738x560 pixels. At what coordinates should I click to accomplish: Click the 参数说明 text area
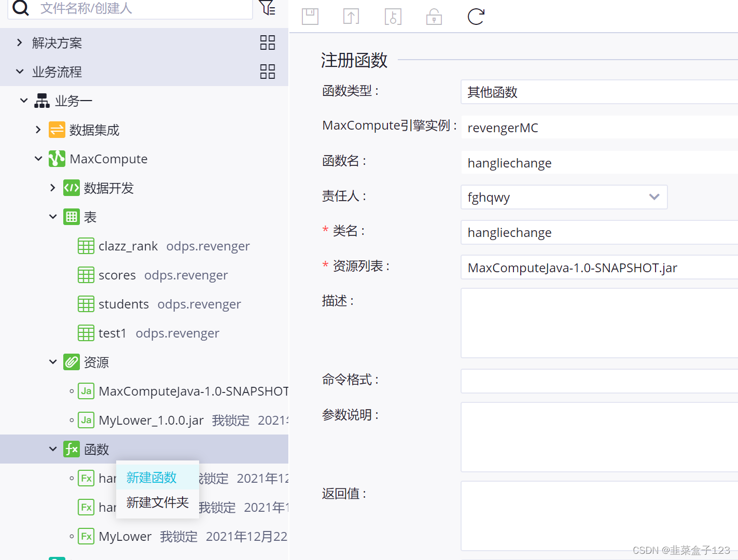pyautogui.click(x=599, y=437)
